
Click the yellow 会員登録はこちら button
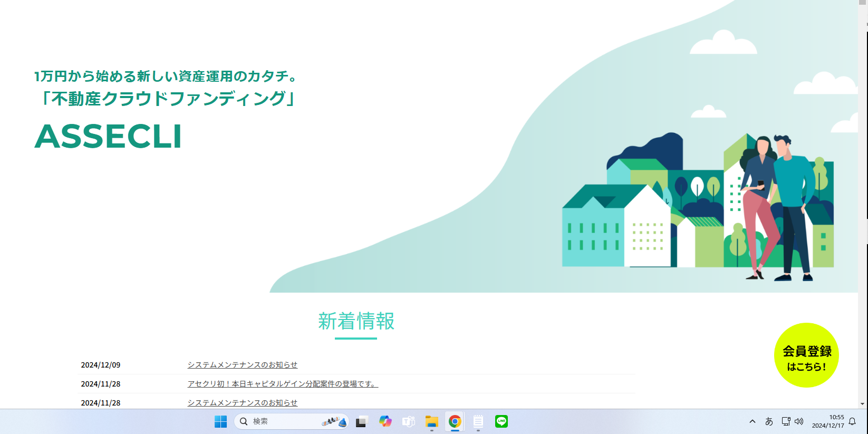(x=806, y=355)
